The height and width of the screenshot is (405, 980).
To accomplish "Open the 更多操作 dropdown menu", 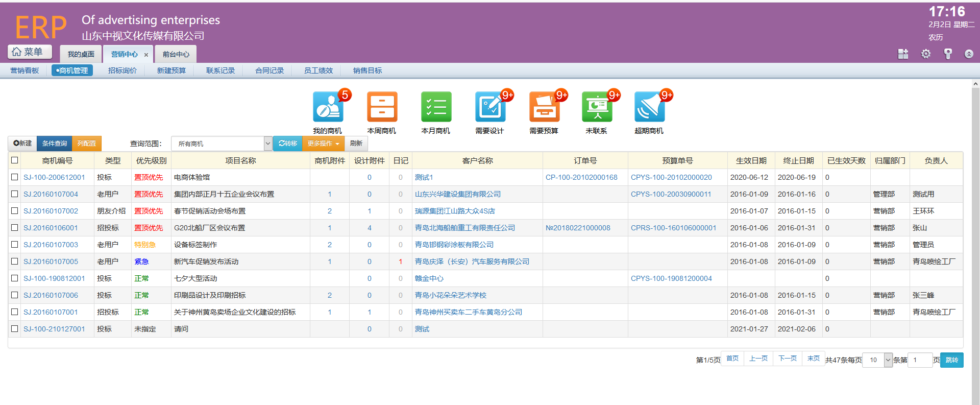I will point(324,144).
